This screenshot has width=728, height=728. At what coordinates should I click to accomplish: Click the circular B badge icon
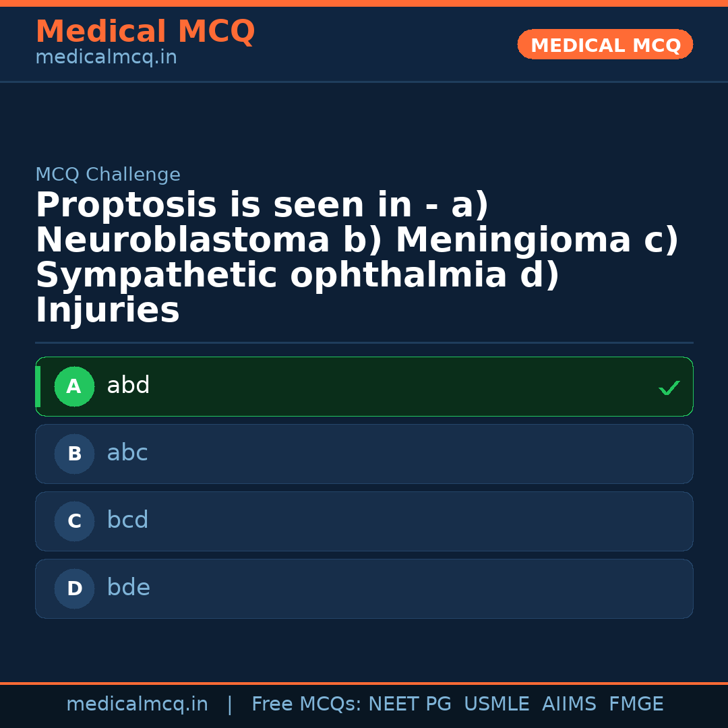click(x=74, y=454)
